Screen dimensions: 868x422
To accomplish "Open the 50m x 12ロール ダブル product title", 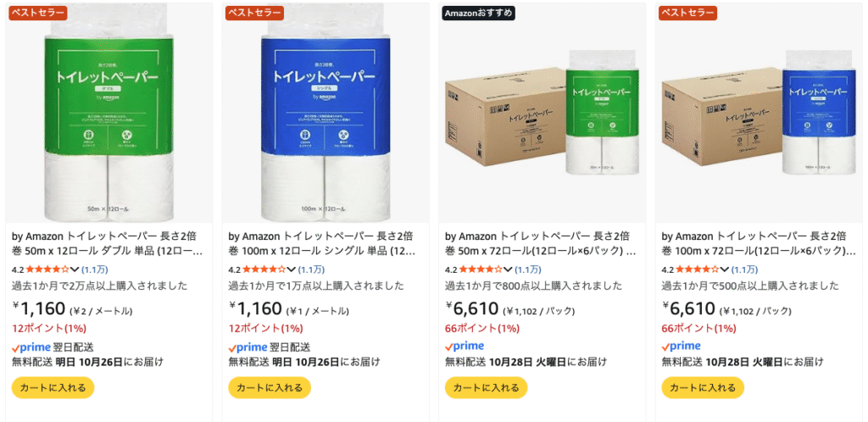I will pyautogui.click(x=108, y=243).
